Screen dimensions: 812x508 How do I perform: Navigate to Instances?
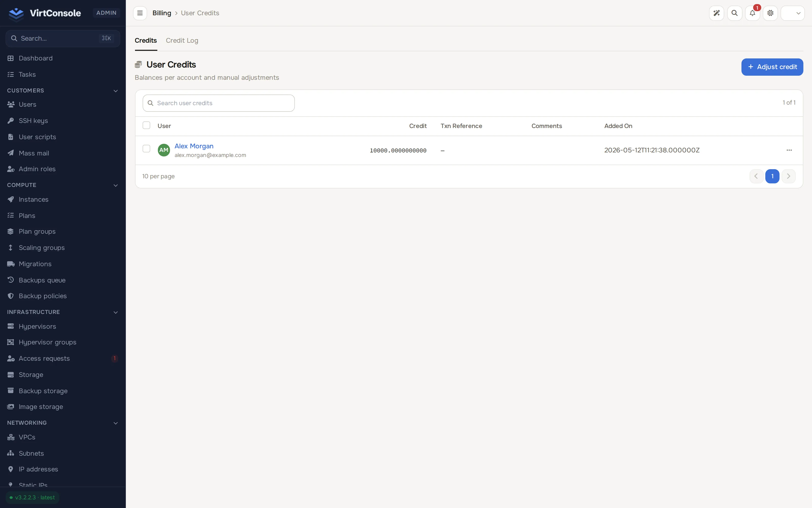point(63,199)
